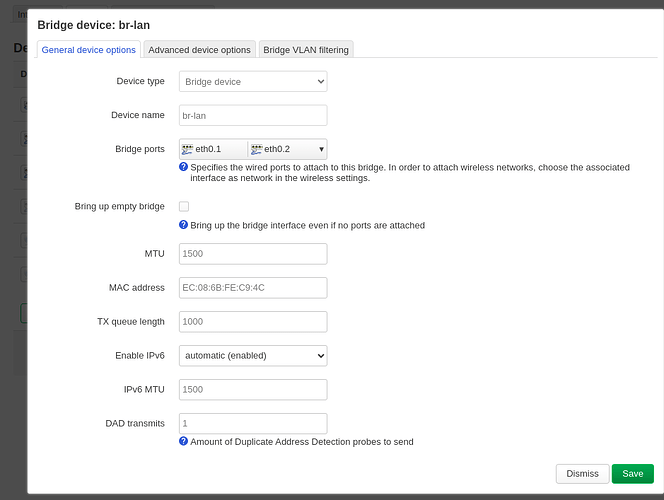664x500 pixels.
Task: Click the Device name field br-lan
Action: pos(253,115)
